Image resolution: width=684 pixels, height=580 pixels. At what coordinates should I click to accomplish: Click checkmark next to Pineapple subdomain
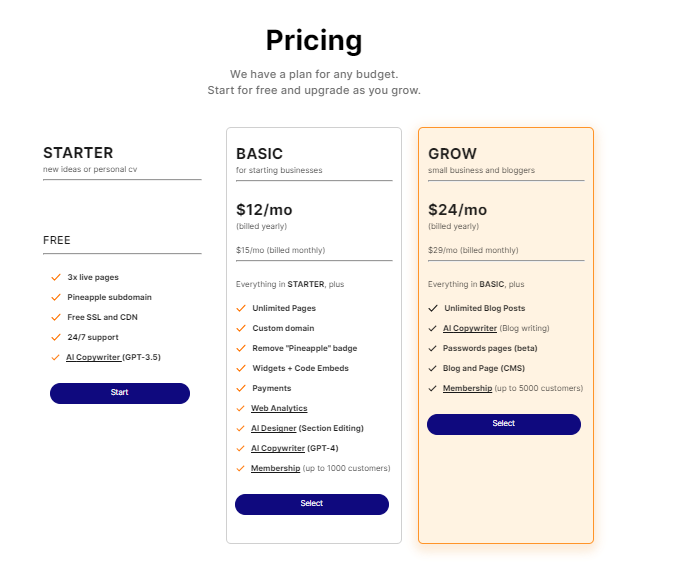click(x=56, y=297)
